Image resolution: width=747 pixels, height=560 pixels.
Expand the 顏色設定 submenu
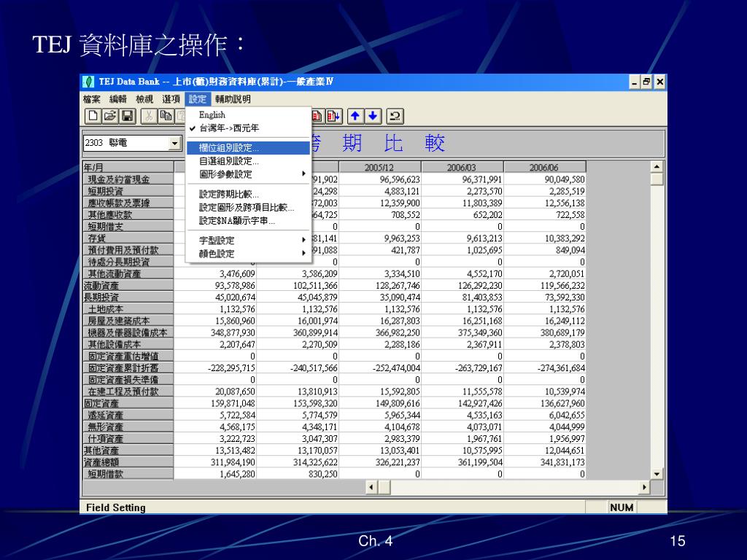(248, 254)
